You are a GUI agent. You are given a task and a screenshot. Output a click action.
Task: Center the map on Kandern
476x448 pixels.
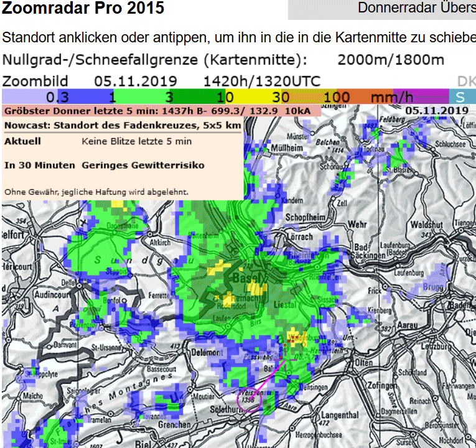click(x=292, y=200)
